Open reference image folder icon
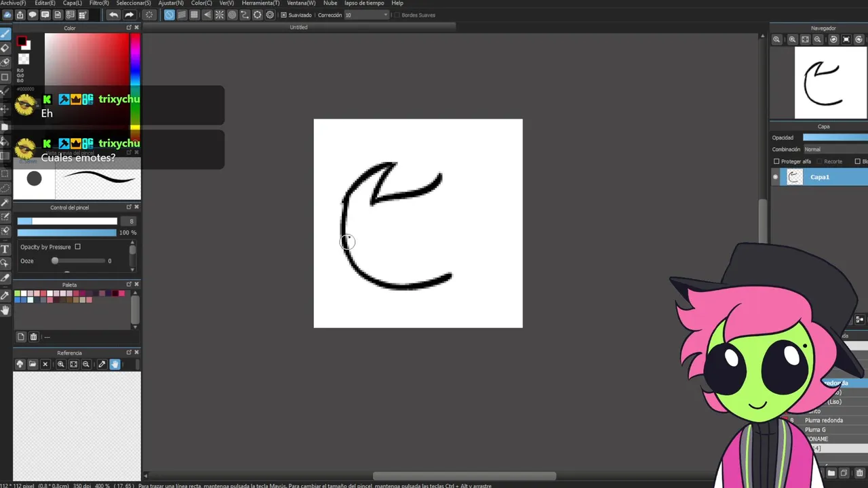Viewport: 868px width, 488px height. pos(32,364)
